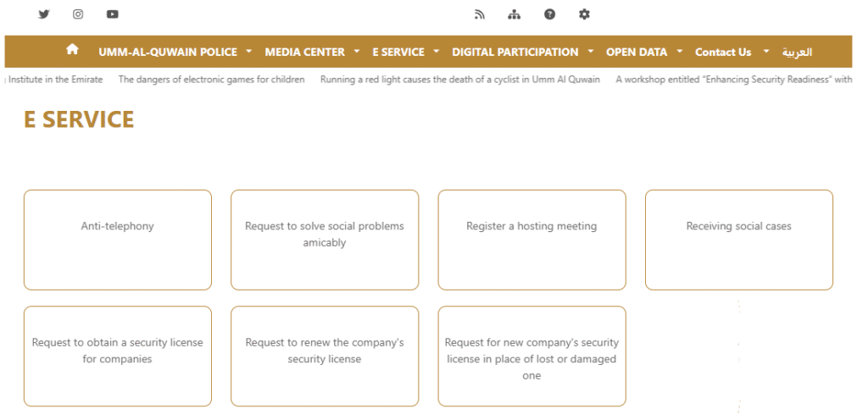Open the settings gear icon
This screenshot has width=868, height=420.
click(x=584, y=14)
